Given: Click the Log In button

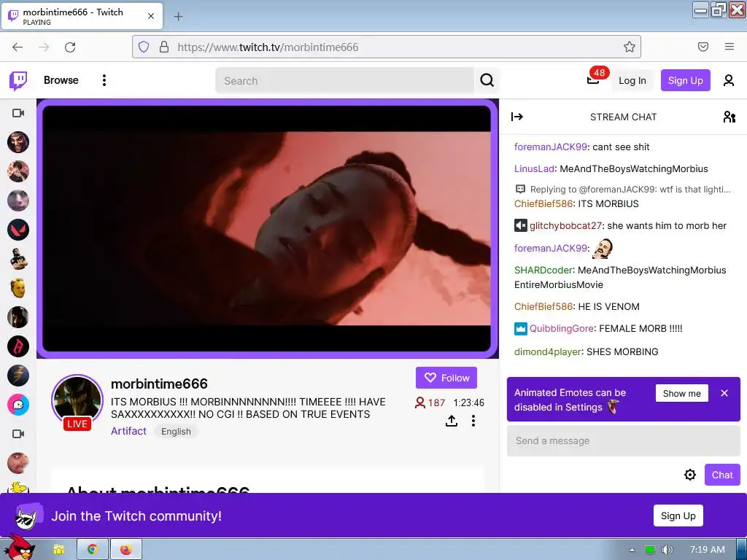Looking at the screenshot, I should [x=632, y=80].
